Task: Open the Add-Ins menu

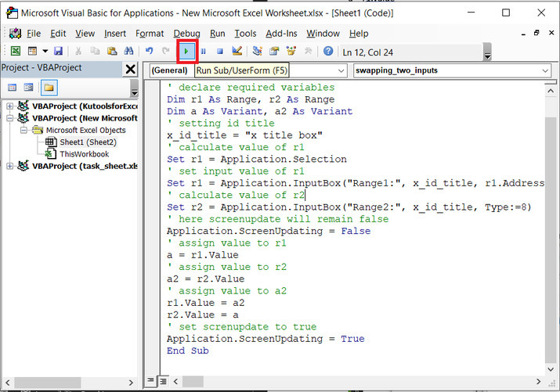Action: [281, 34]
